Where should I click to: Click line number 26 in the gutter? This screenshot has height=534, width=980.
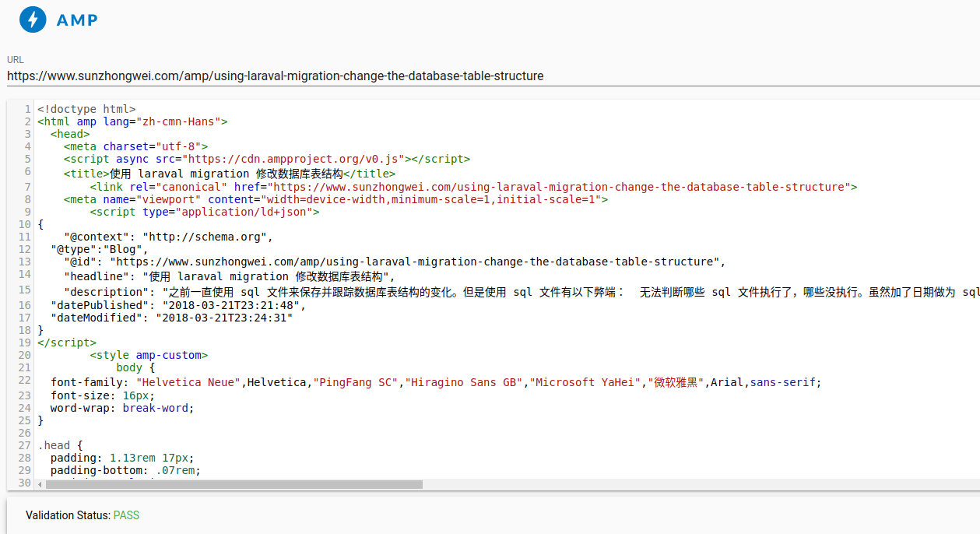click(25, 433)
